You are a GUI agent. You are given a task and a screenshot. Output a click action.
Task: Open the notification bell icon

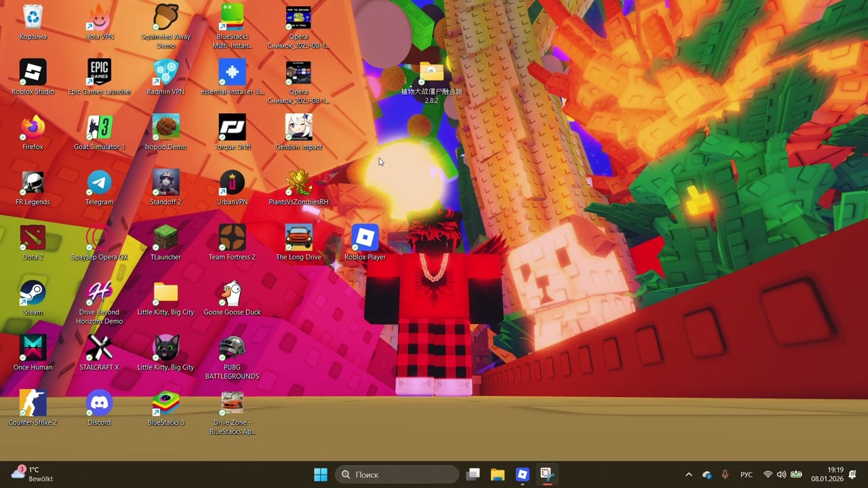852,474
